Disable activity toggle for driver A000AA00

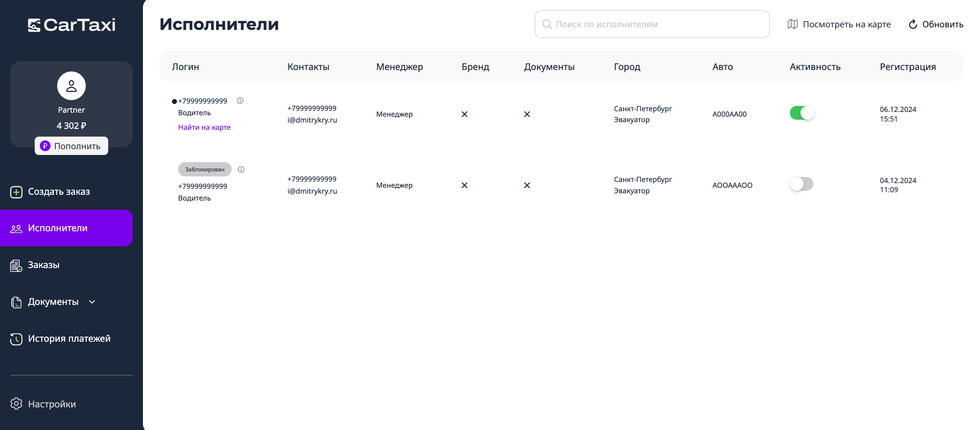[x=801, y=113]
